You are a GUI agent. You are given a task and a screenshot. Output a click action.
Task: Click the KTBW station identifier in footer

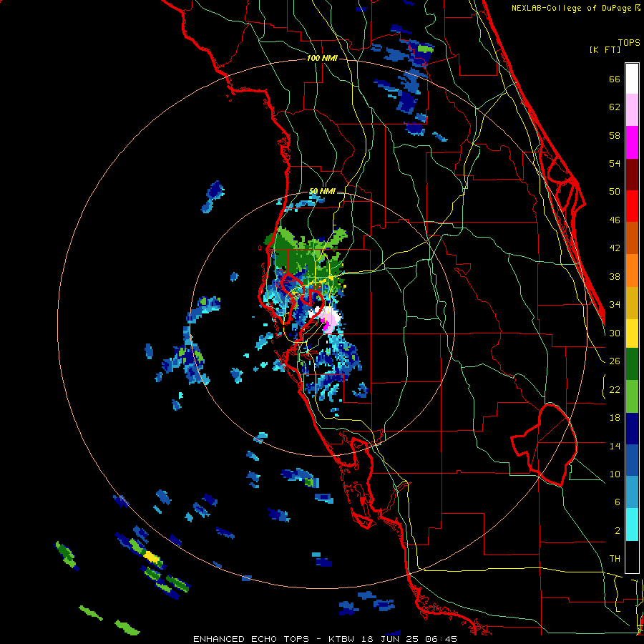(342, 639)
